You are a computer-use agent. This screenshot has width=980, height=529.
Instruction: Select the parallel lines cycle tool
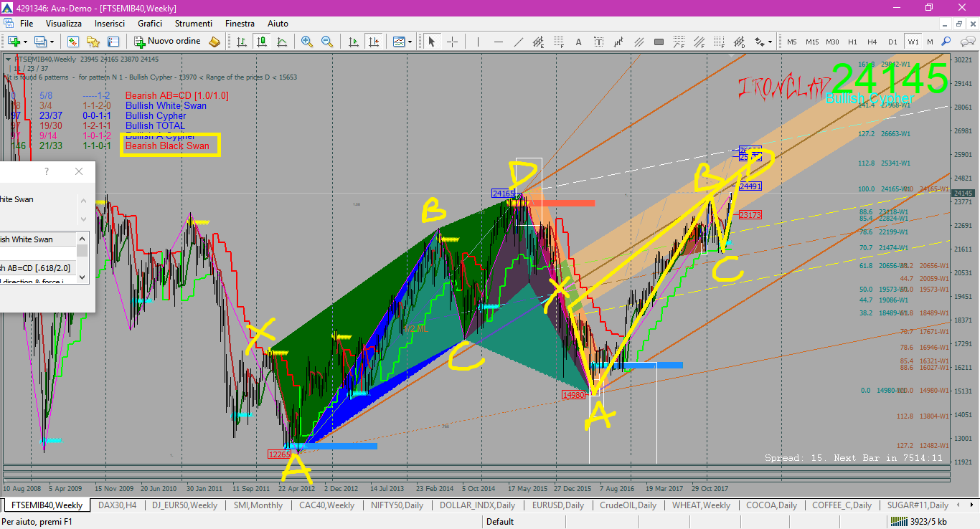pos(639,42)
